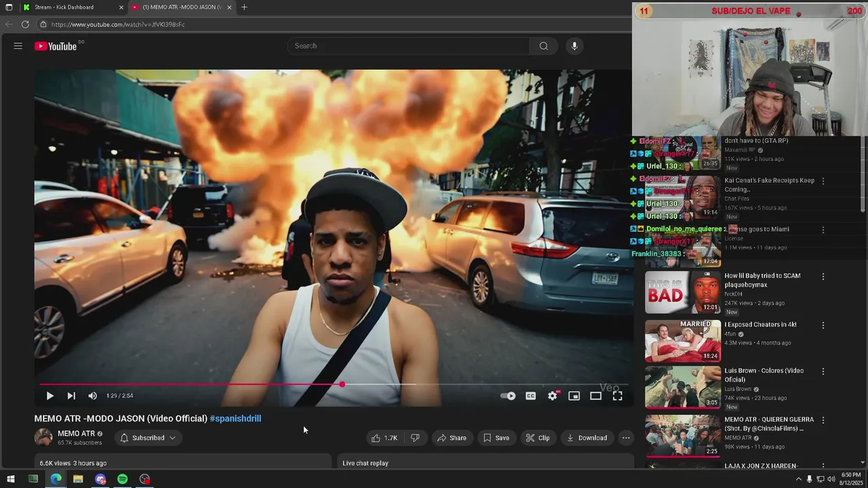
Task: Switch to Stream - Kick Dashboard tab
Action: pyautogui.click(x=72, y=7)
